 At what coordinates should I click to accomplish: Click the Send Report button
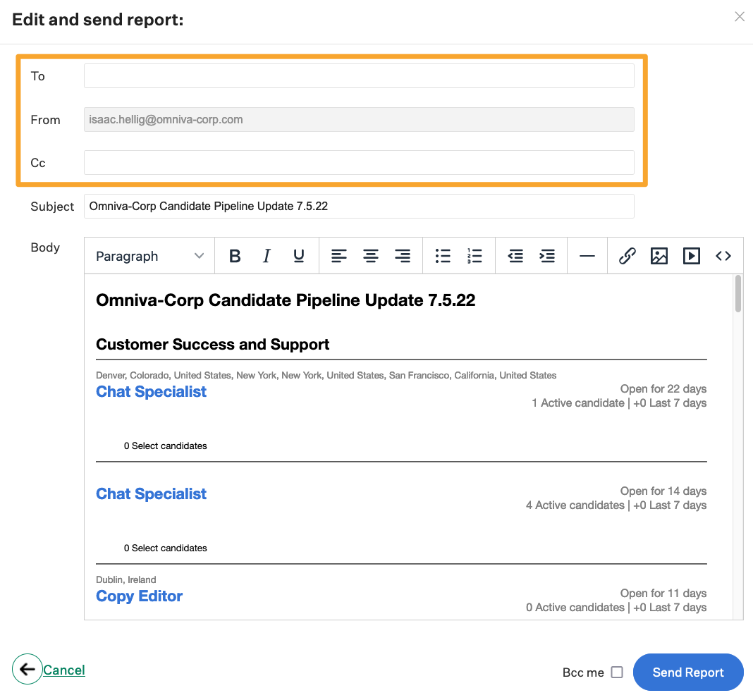[688, 672]
